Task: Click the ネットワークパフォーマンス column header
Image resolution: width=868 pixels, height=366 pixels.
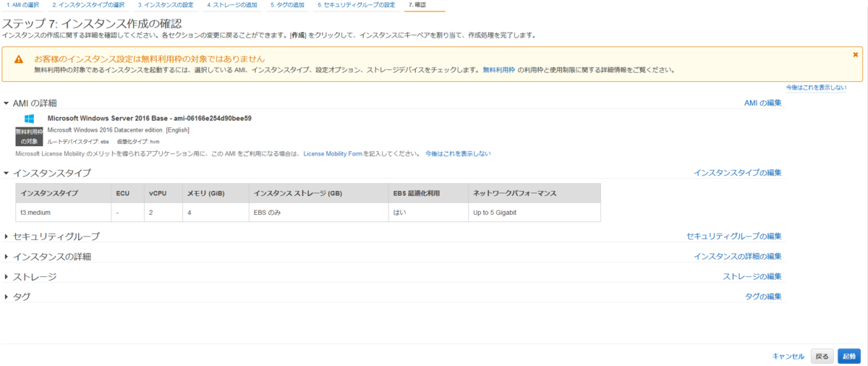Action: [x=534, y=193]
